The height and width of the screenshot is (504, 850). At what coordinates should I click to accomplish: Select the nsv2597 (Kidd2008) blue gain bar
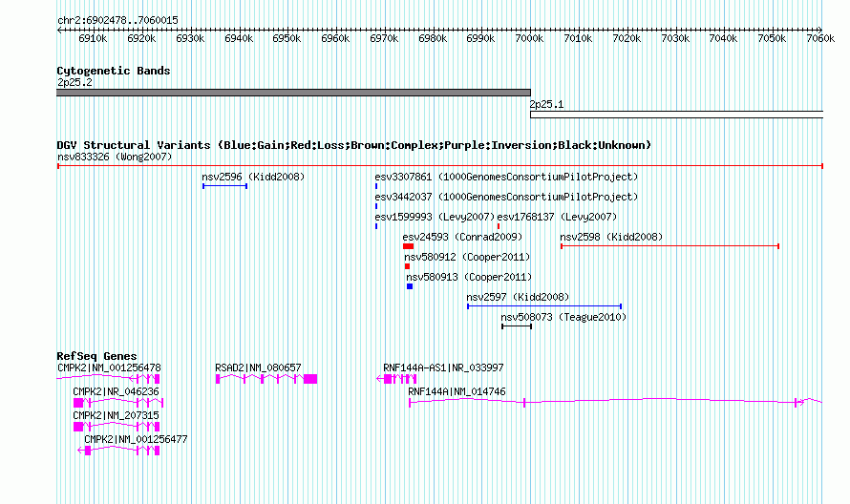coord(544,306)
